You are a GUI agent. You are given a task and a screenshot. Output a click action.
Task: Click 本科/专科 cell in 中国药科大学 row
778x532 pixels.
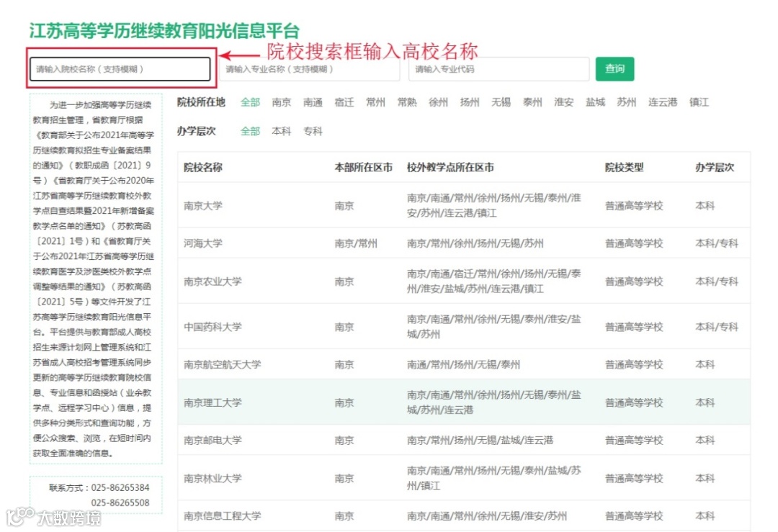717,327
